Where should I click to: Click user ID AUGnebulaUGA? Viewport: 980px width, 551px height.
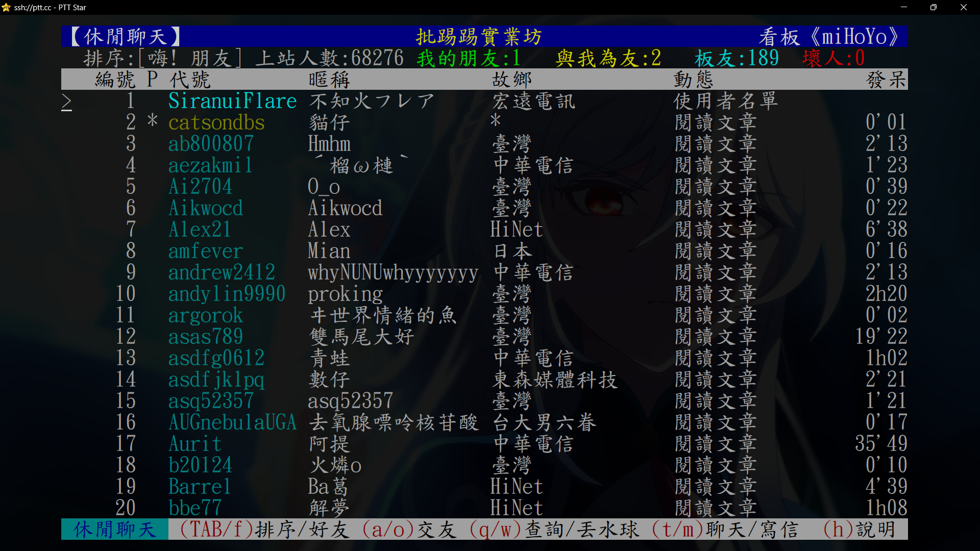pos(232,422)
